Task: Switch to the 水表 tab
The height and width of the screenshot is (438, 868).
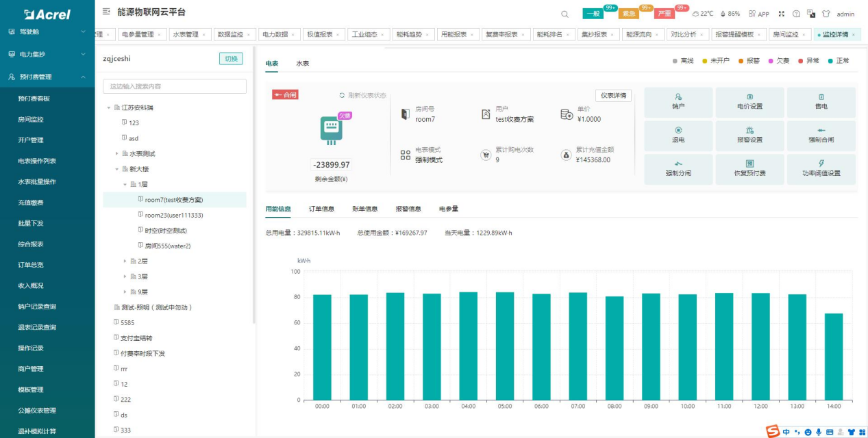Action: point(303,63)
